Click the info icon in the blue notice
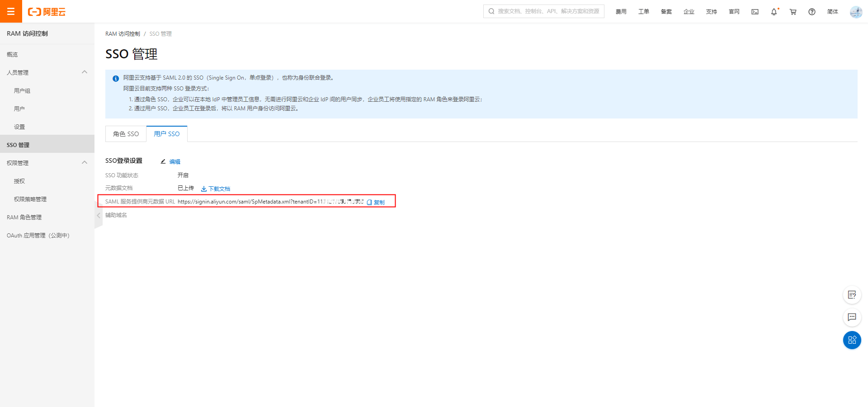 tap(116, 78)
